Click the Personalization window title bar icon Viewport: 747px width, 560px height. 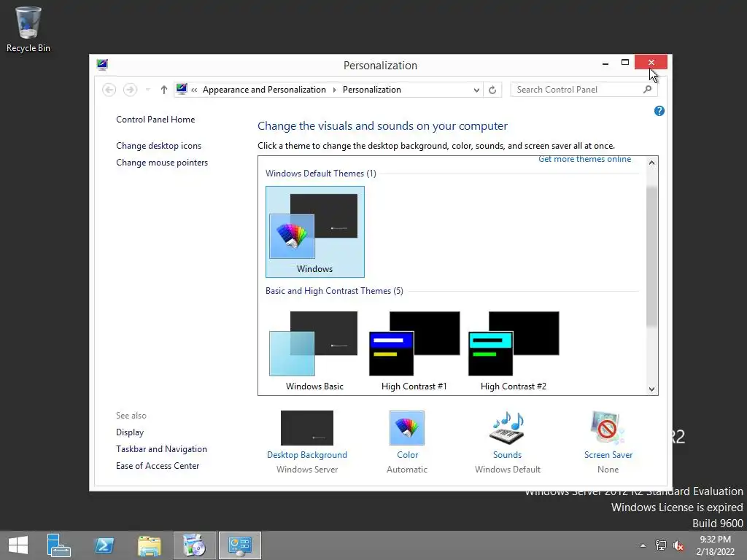click(x=102, y=65)
